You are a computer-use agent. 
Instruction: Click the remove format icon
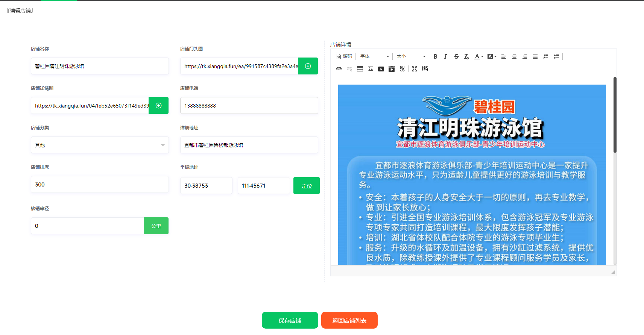point(467,56)
